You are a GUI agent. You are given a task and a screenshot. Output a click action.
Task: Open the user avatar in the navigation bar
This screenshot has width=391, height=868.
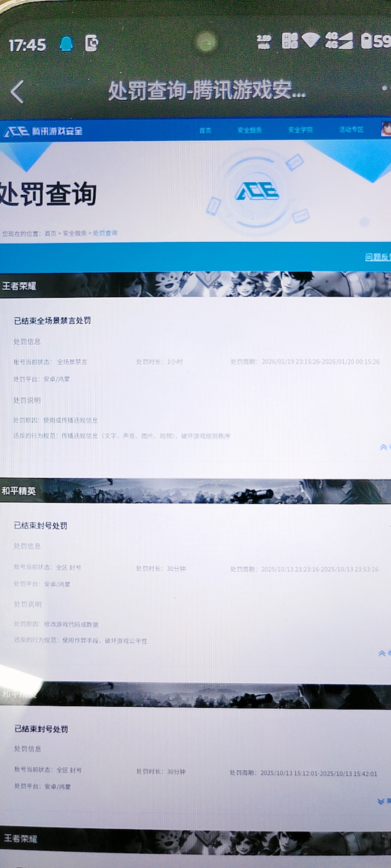pyautogui.click(x=386, y=129)
